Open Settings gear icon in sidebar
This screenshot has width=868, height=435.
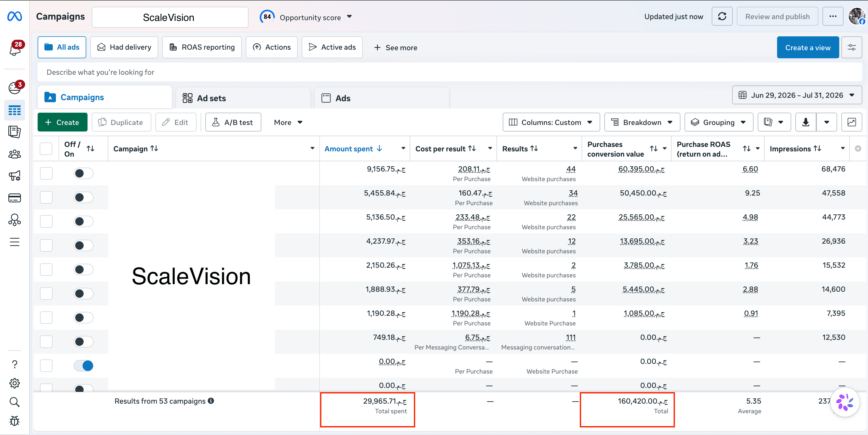pyautogui.click(x=14, y=383)
